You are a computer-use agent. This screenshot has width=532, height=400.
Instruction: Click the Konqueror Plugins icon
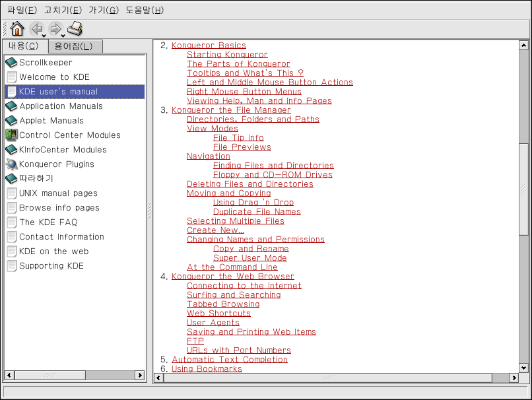pos(11,164)
